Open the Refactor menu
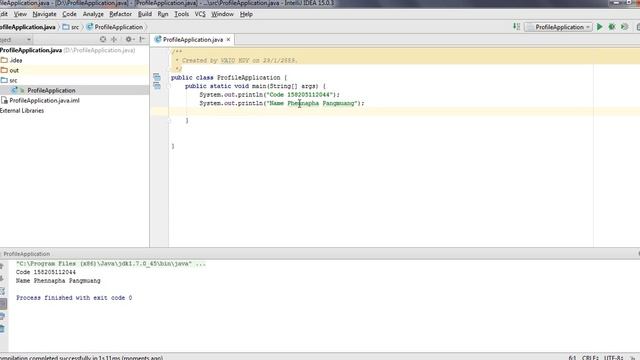This screenshot has height=360, width=640. pos(120,14)
